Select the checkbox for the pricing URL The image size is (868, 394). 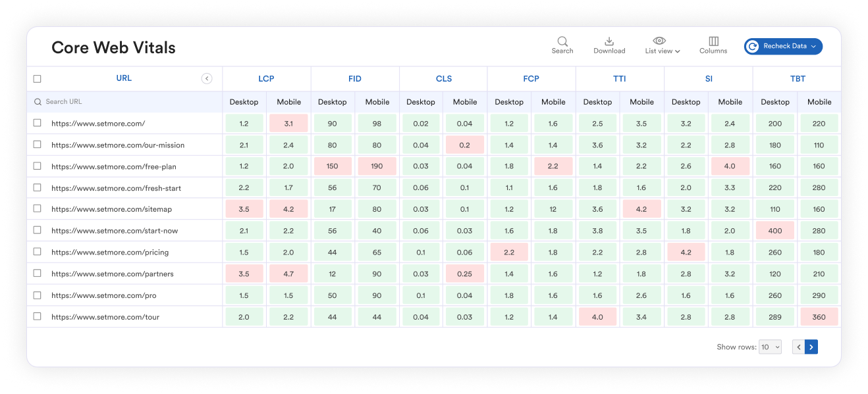tap(38, 252)
